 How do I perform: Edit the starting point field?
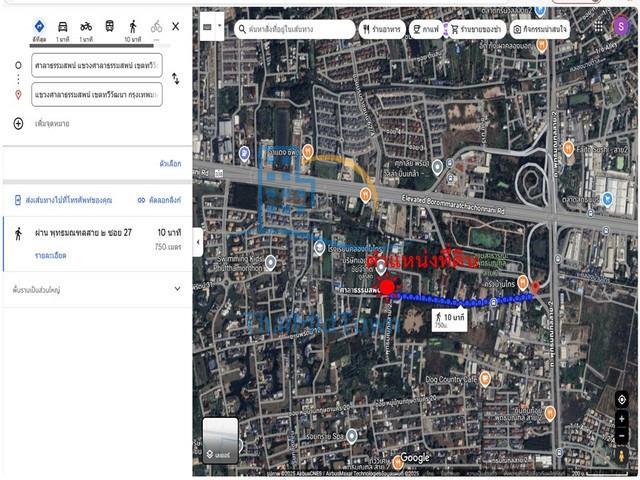coord(97,65)
